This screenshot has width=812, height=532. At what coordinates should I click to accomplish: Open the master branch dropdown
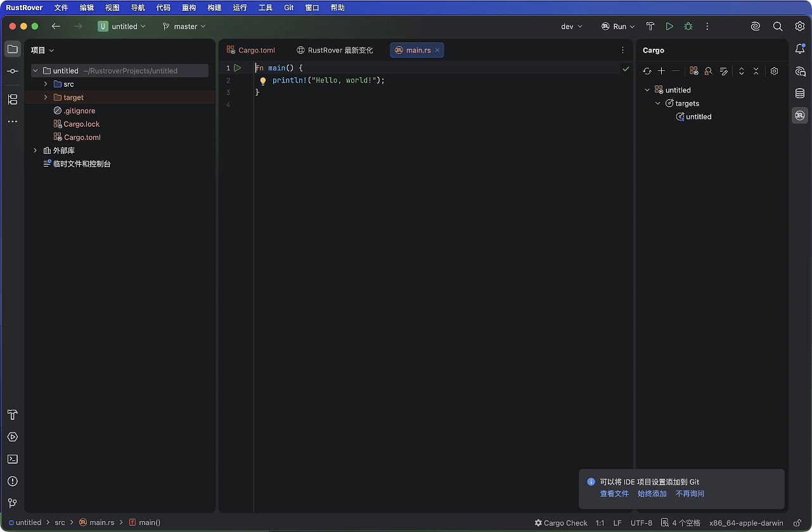tap(184, 27)
